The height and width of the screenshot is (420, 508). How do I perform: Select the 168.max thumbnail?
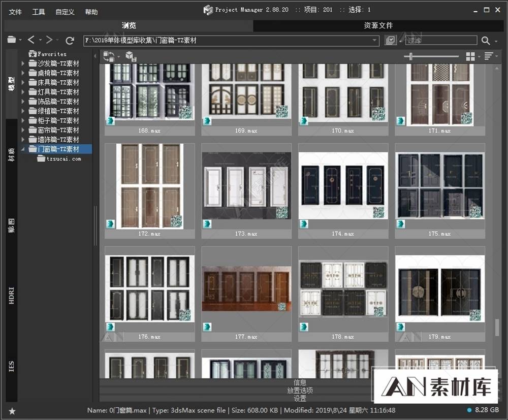pyautogui.click(x=150, y=99)
